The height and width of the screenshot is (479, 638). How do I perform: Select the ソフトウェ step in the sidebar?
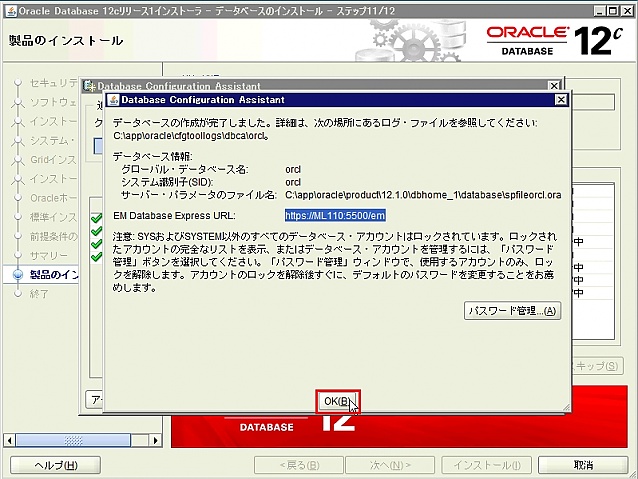click(x=53, y=102)
